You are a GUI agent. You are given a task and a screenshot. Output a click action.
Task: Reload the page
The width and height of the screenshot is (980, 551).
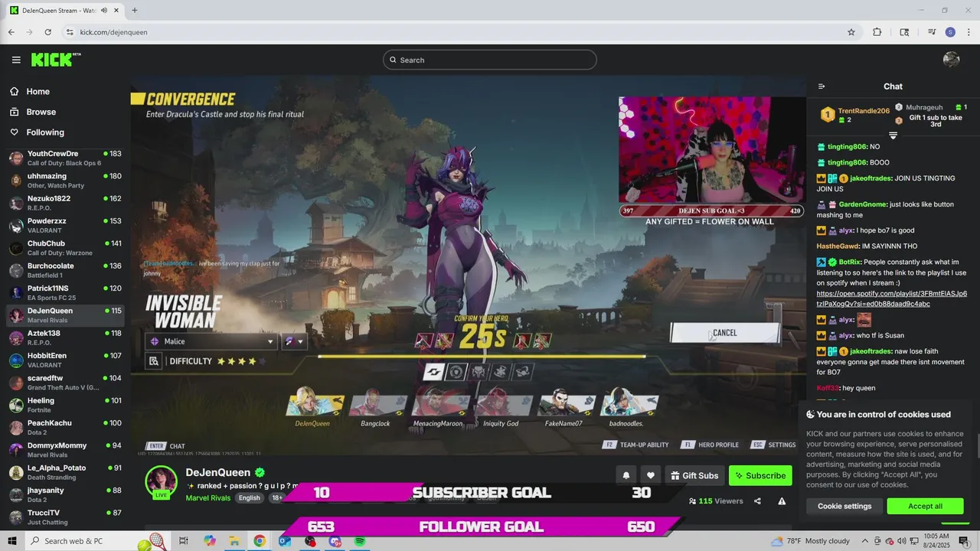tap(47, 32)
